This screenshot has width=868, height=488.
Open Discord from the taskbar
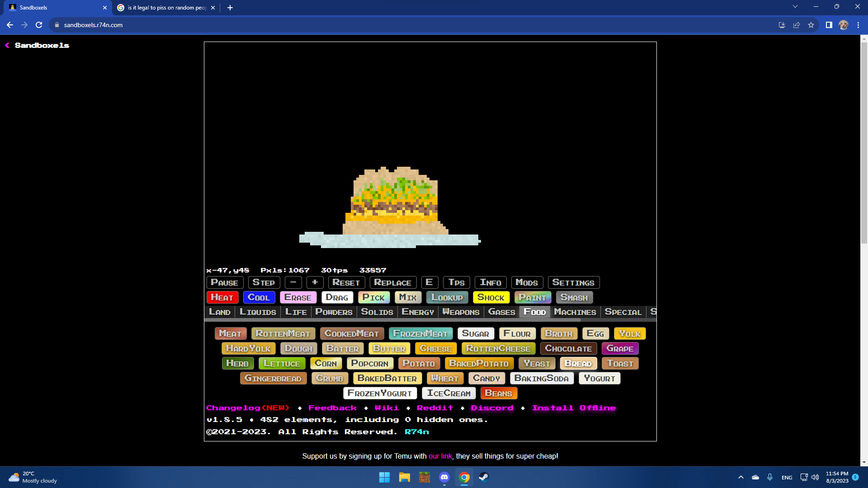[x=444, y=477]
